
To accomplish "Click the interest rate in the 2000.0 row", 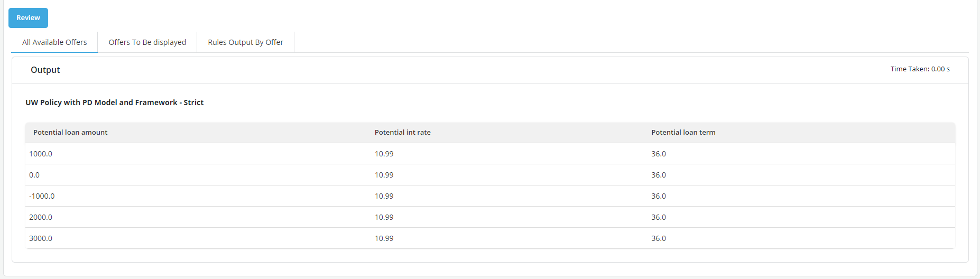I will [384, 217].
